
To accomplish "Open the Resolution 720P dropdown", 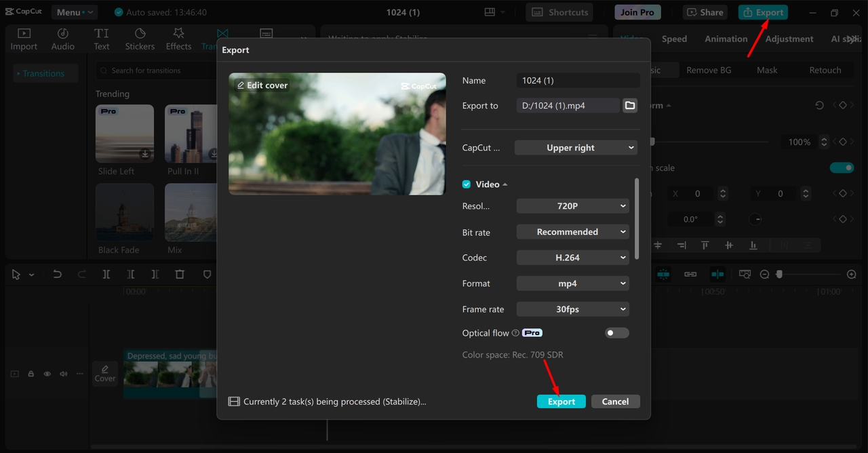I will click(573, 205).
